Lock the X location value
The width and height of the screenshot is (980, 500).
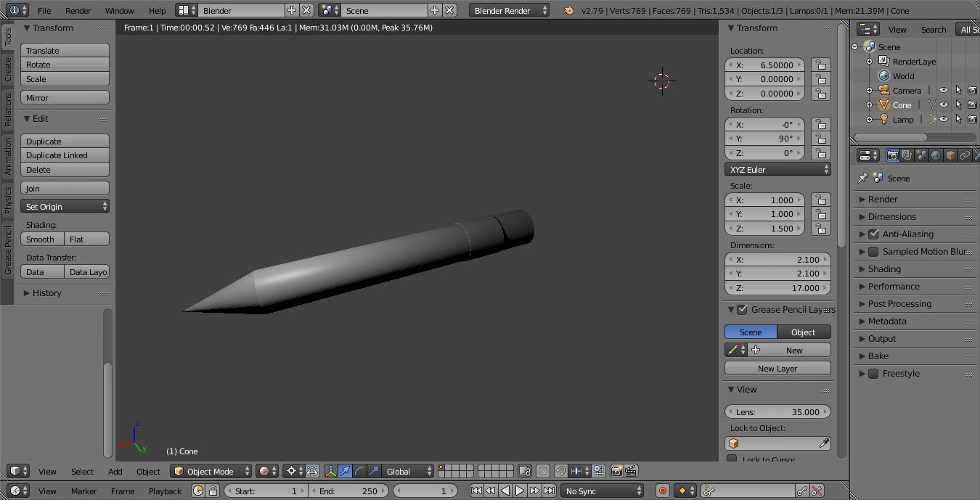click(x=820, y=65)
